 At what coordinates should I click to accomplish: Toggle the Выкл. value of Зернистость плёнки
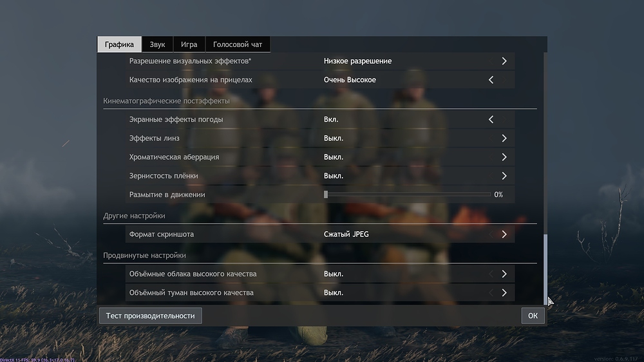334,176
